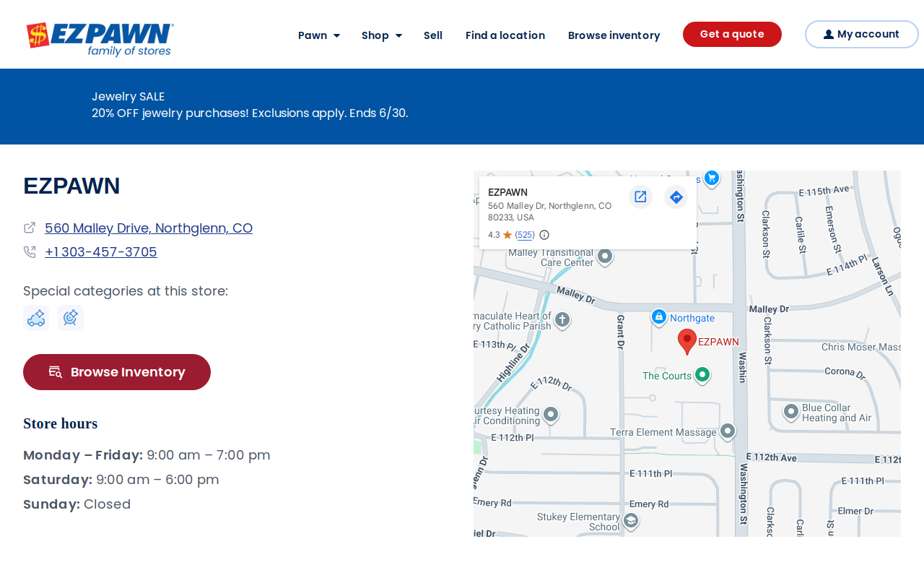Click the blue directions arrow icon
Image resolution: width=924 pixels, height=578 pixels.
676,197
